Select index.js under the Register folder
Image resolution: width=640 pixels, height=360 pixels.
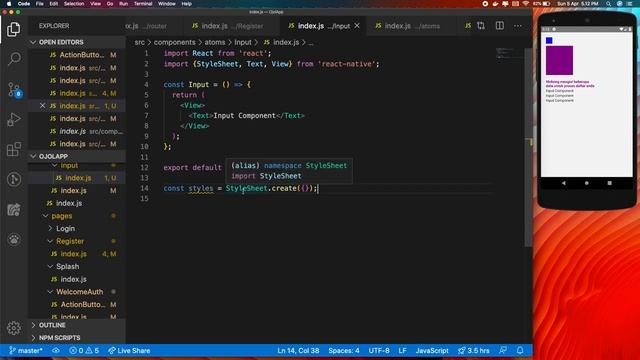pyautogui.click(x=77, y=254)
